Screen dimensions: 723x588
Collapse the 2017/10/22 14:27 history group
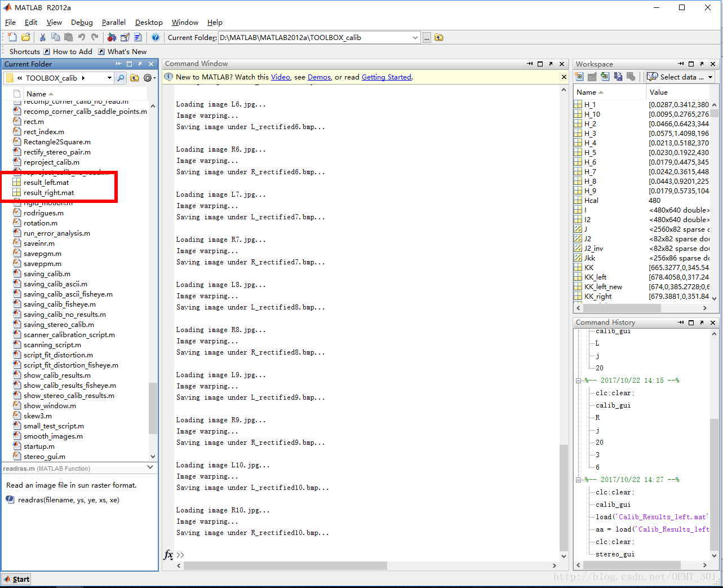578,480
